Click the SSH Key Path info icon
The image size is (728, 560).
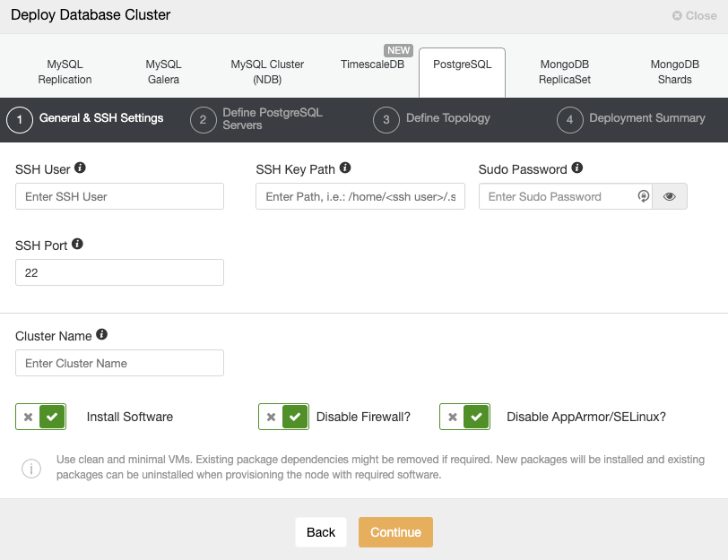(345, 168)
